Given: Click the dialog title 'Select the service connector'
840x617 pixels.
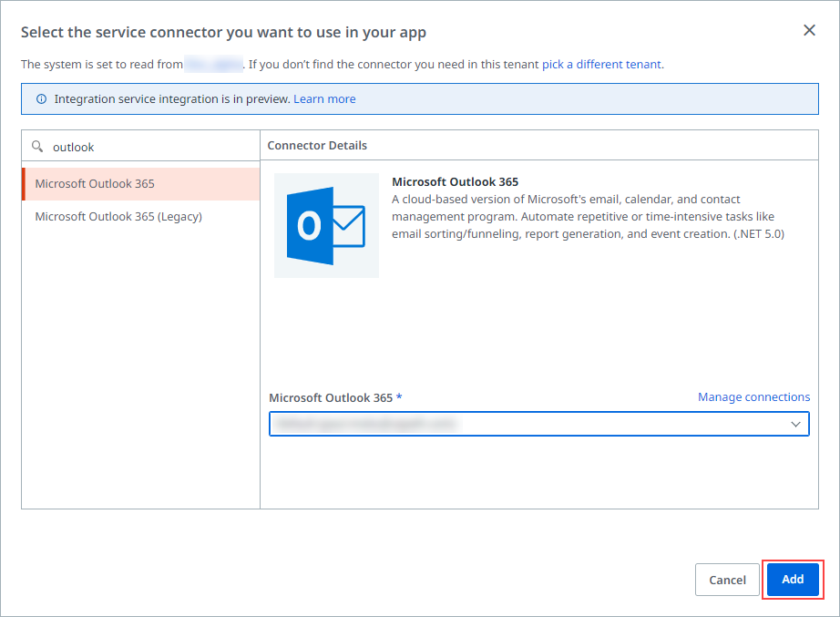Looking at the screenshot, I should point(223,32).
